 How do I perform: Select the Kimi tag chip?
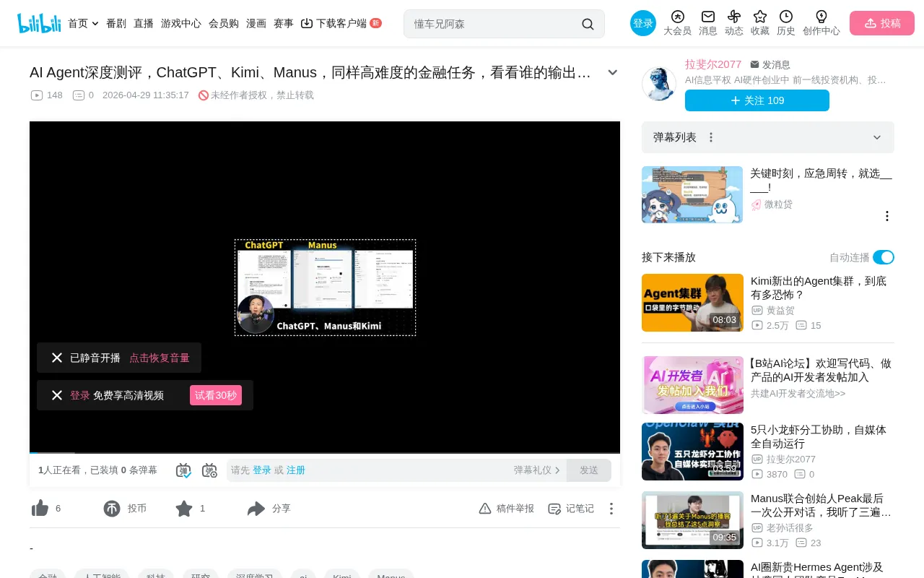342,576
